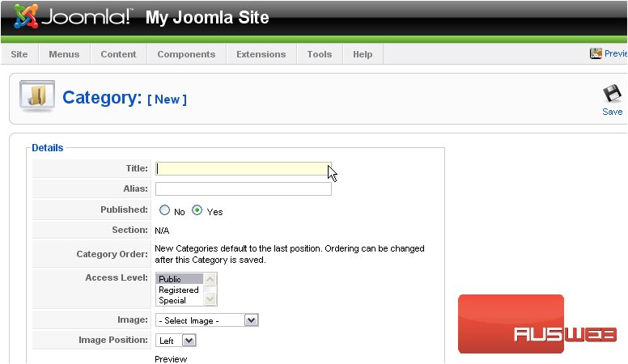Open the Components menu
Screen dimensions: 628x364
[x=186, y=54]
